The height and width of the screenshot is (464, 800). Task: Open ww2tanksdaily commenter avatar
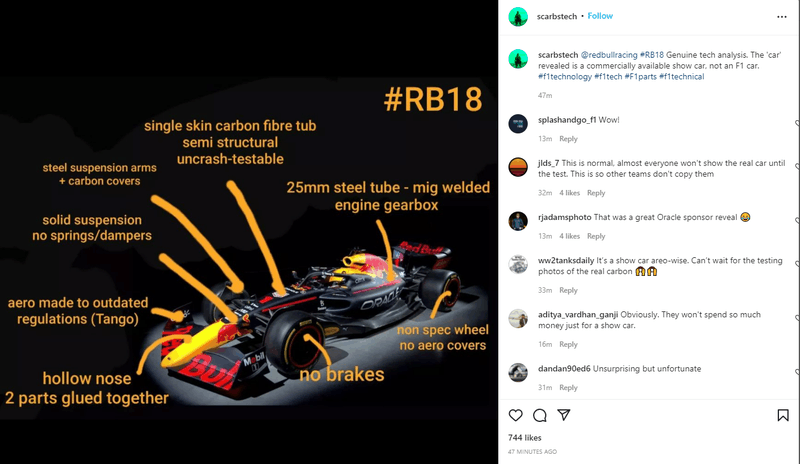point(518,264)
